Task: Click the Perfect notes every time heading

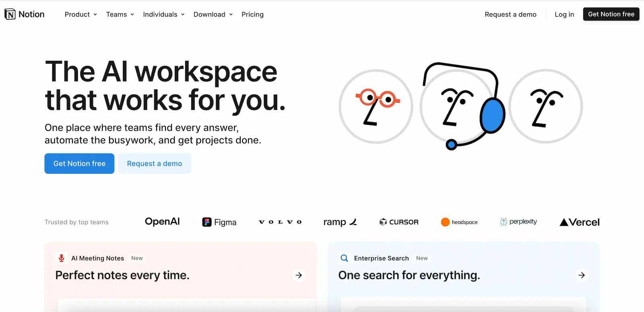Action: click(x=122, y=275)
